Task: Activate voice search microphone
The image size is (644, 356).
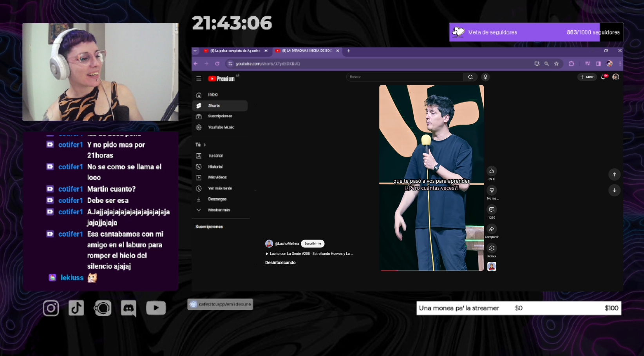Action: [485, 77]
